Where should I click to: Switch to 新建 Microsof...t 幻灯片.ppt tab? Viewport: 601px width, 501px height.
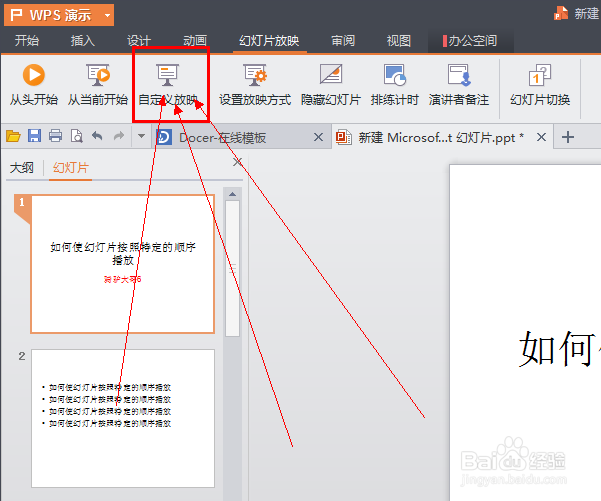click(441, 137)
